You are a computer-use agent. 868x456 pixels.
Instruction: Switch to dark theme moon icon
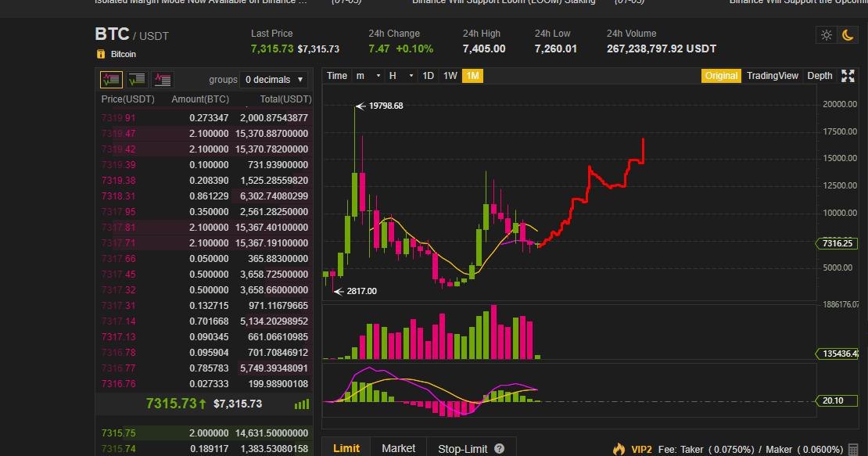tap(848, 35)
